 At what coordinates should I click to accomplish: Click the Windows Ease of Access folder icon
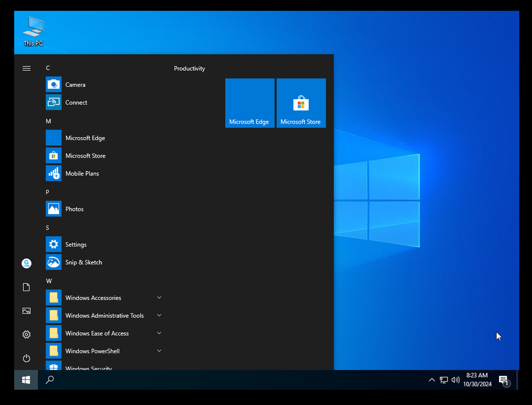tap(54, 333)
